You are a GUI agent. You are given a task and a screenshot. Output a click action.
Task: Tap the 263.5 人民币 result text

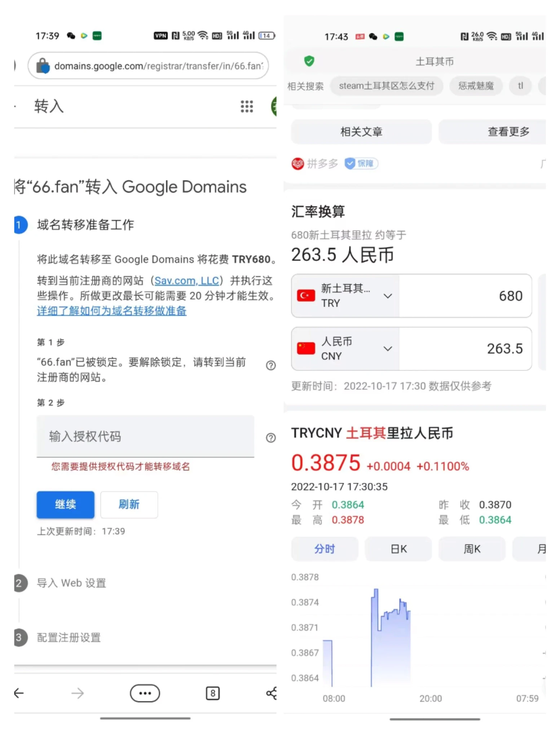[x=343, y=254]
